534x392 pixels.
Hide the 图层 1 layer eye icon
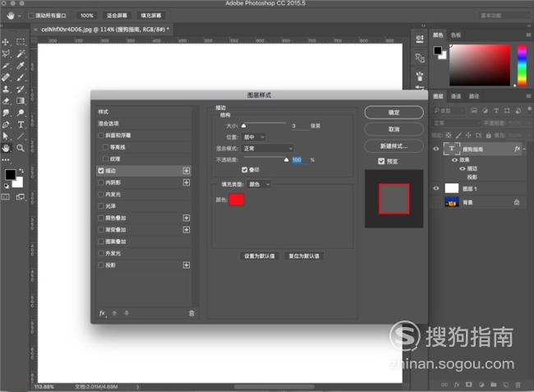pyautogui.click(x=436, y=188)
